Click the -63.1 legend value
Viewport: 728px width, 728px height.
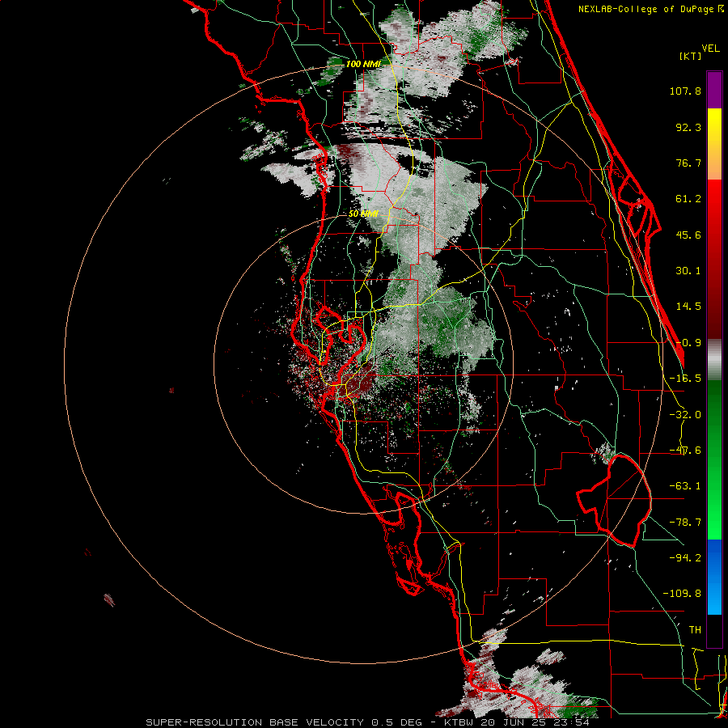(685, 486)
